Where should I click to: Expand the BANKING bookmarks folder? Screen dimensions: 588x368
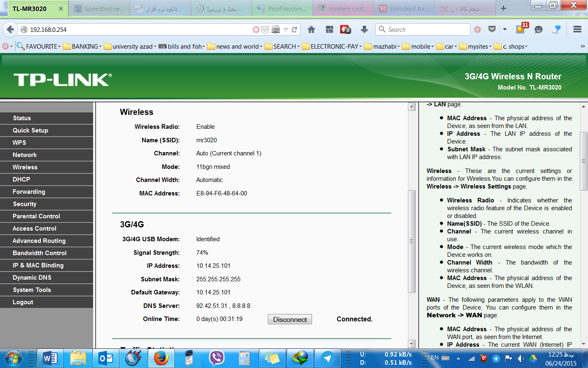coord(82,46)
